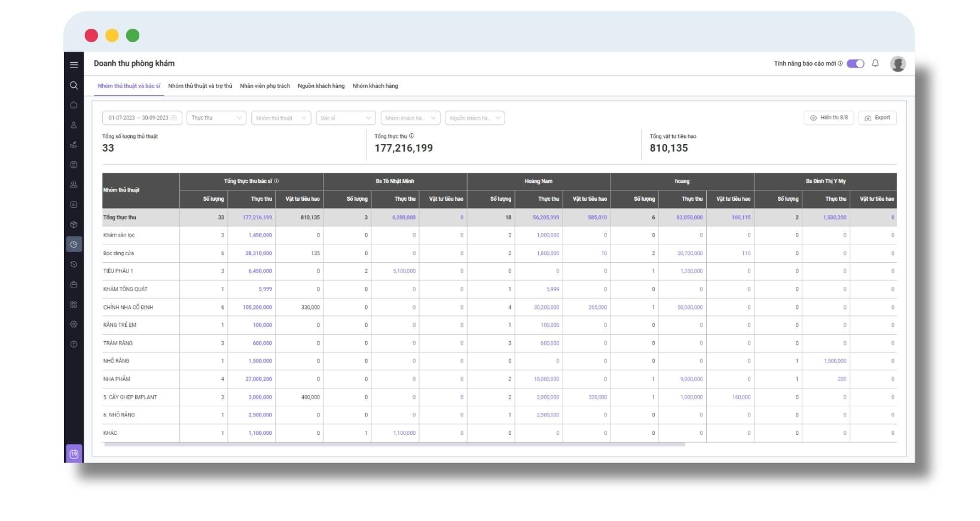Click the 30,200,000 value under Hoàng Nam
Screen dimensions: 980x521
[x=547, y=307]
